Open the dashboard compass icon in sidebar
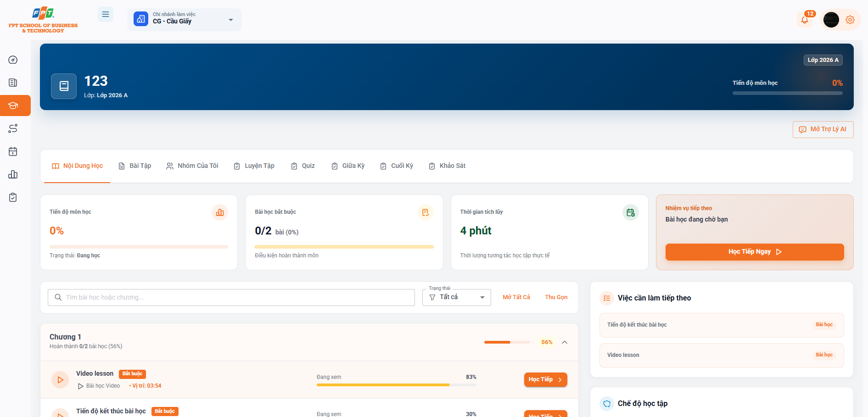868x417 pixels. coord(13,60)
